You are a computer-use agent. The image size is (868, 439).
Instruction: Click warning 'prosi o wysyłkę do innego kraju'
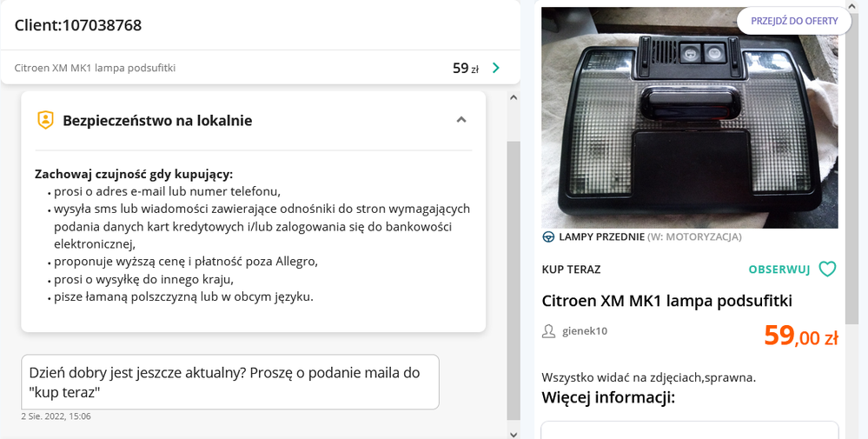coord(143,279)
